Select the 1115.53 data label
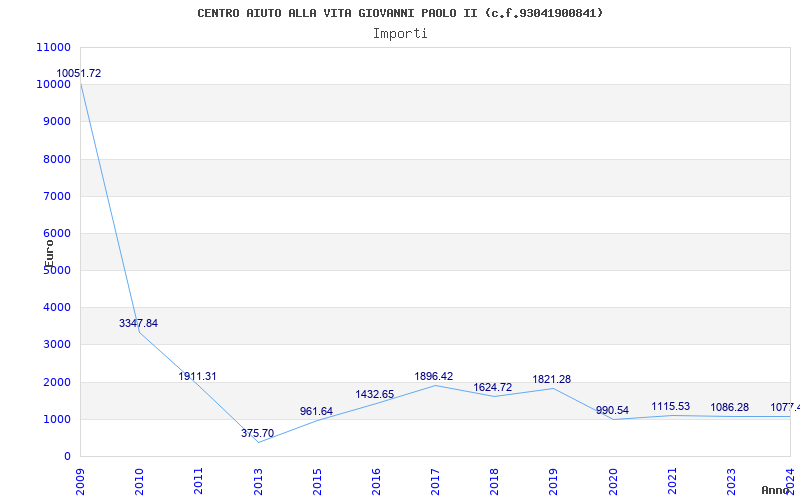This screenshot has height=500, width=800. (x=670, y=406)
